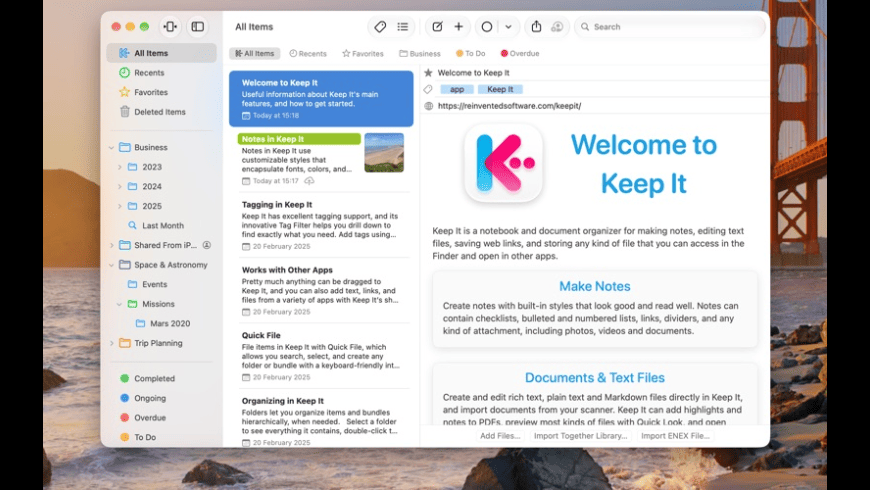Toggle the sidebar visibility button
The height and width of the screenshot is (490, 870).
198,27
